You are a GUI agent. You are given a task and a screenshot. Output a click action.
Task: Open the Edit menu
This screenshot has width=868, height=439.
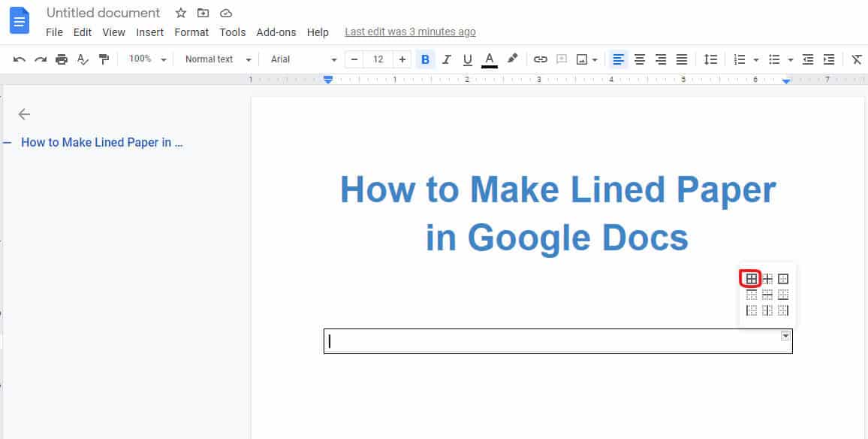83,32
